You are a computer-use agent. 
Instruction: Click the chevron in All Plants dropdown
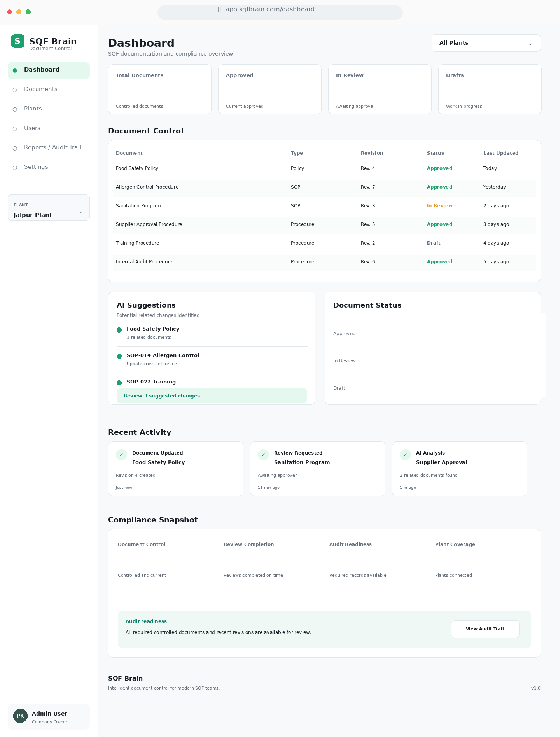point(530,44)
